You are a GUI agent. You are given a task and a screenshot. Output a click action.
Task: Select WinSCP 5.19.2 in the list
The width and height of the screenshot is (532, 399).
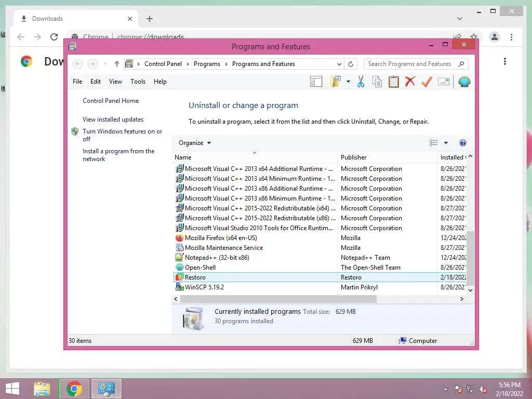(320, 287)
